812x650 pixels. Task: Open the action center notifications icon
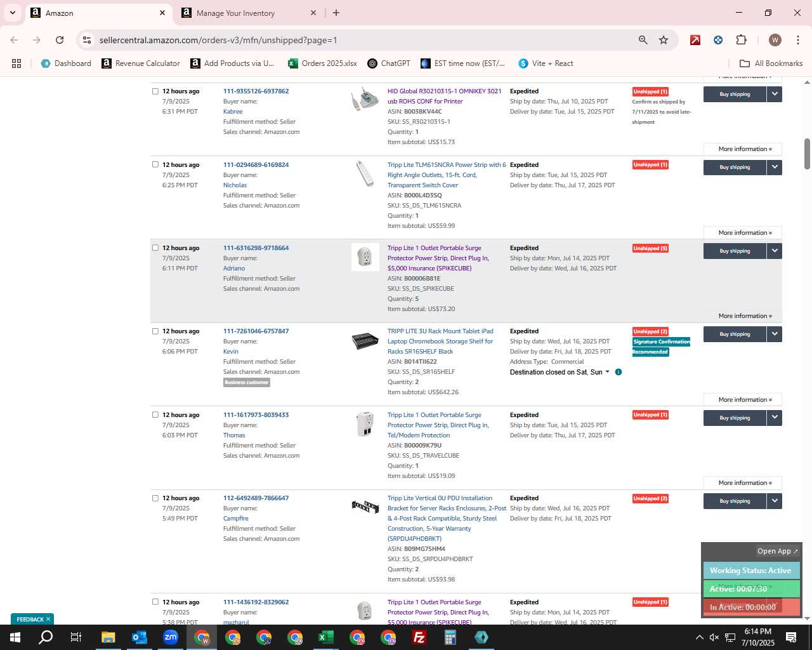791,637
